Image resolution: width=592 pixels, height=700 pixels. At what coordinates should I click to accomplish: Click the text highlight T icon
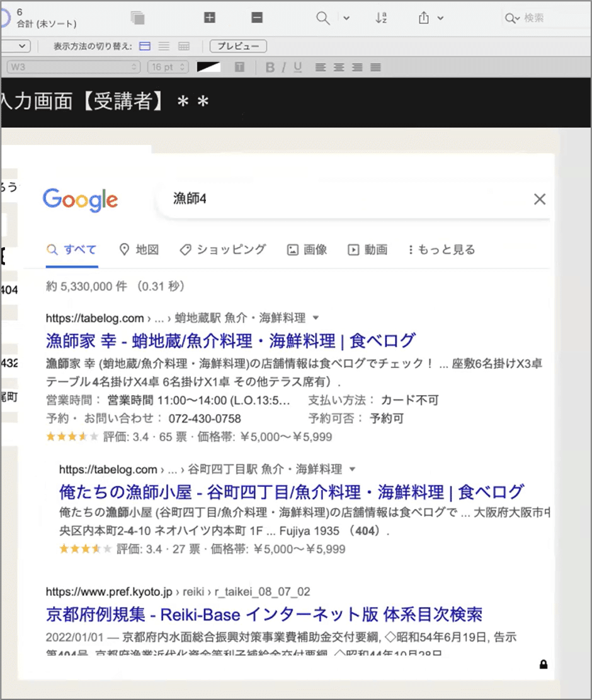point(239,67)
